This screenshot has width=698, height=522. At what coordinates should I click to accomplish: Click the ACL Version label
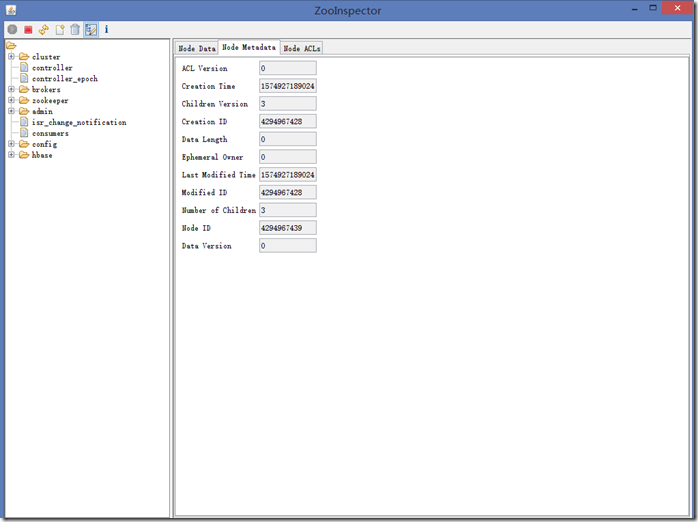tap(204, 68)
